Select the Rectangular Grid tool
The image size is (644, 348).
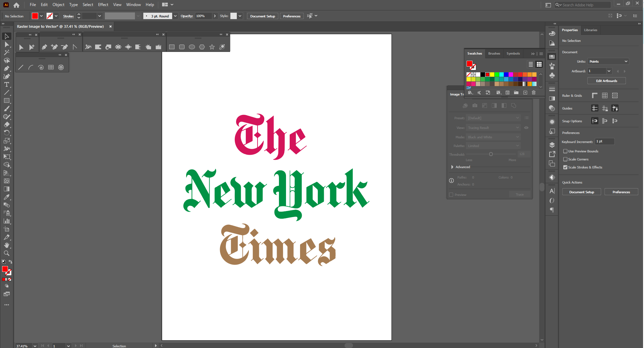click(x=51, y=67)
